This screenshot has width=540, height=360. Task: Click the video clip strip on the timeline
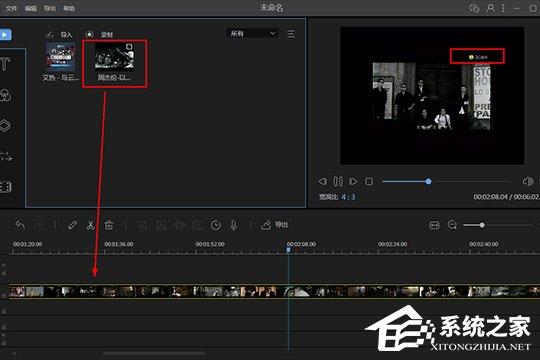274,291
